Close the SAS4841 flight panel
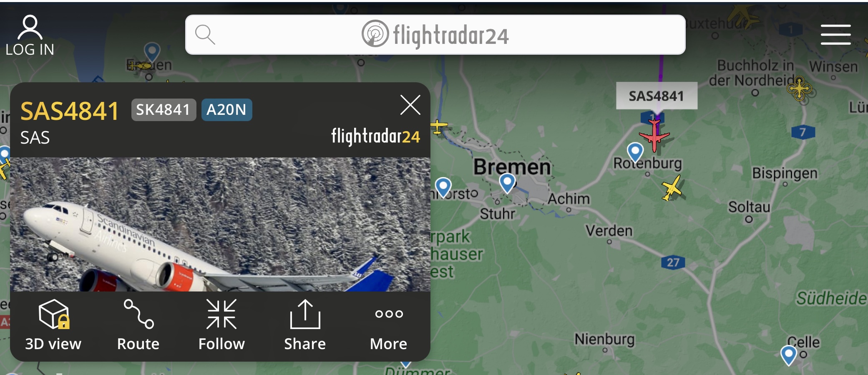Screen dimensions: 868x375 (410, 105)
